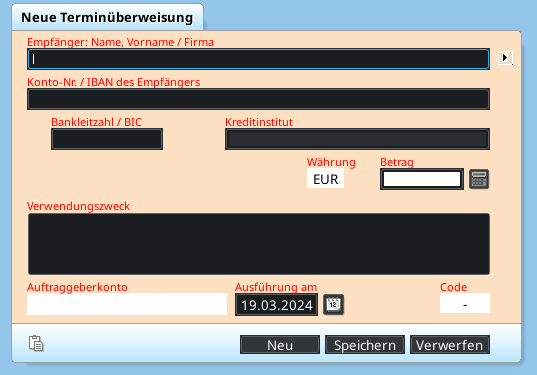Click into the Konto-Nr. / IBAN field
The image size is (537, 375).
point(259,99)
